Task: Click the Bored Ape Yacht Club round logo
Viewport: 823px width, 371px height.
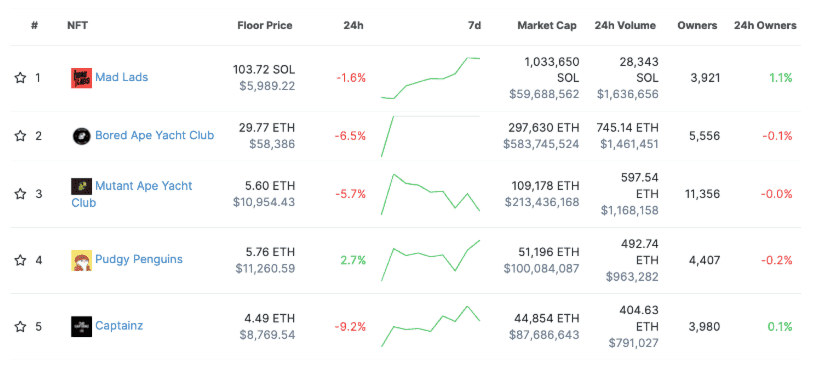Action: (81, 136)
